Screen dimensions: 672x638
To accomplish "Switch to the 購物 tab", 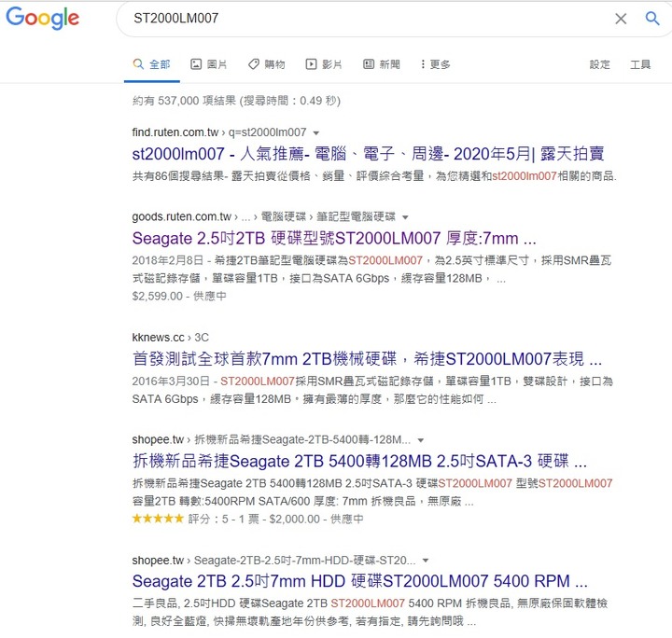I will point(267,64).
